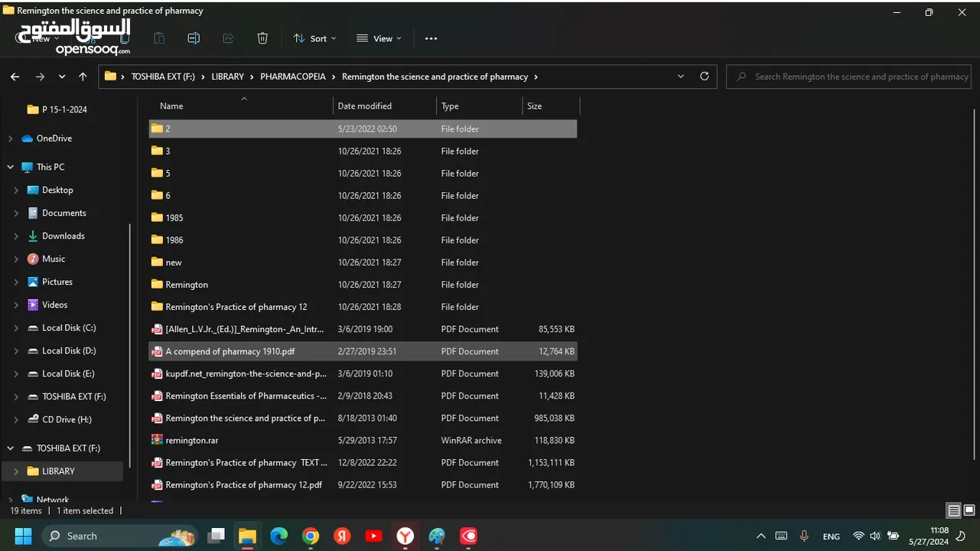
Task: Expand the Local Disk (C:) node
Action: pos(16,328)
